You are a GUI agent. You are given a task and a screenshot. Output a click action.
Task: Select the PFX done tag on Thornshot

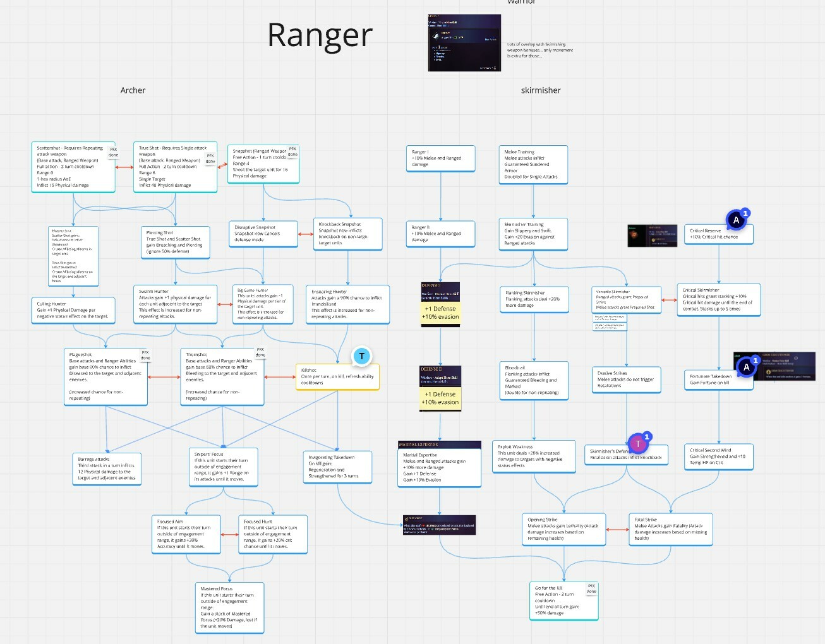(260, 352)
